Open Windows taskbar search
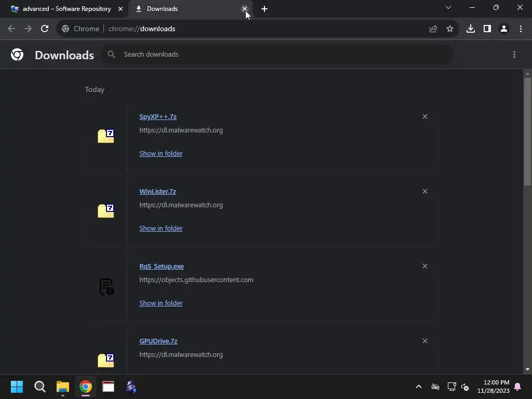This screenshot has height=399, width=532. (39, 387)
